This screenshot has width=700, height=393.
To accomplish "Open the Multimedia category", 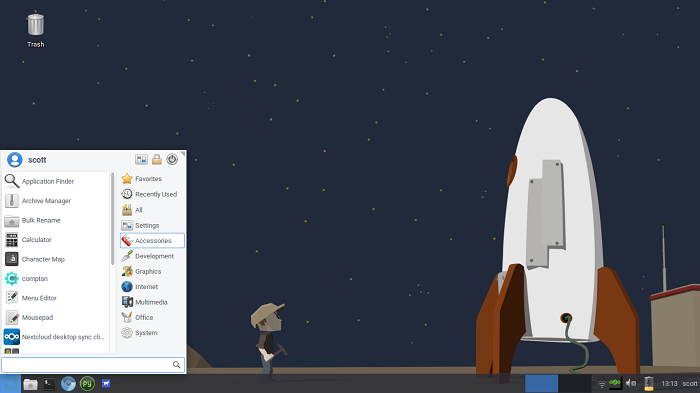I will [152, 302].
